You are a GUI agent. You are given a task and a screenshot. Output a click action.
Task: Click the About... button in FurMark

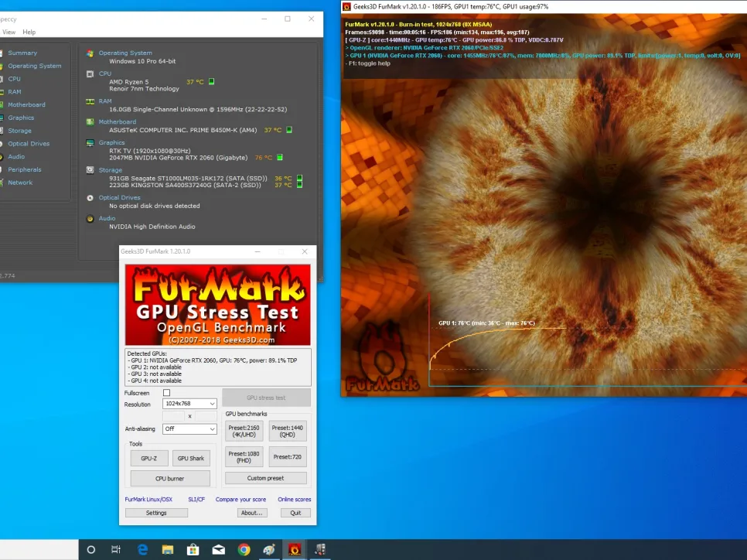tap(252, 513)
